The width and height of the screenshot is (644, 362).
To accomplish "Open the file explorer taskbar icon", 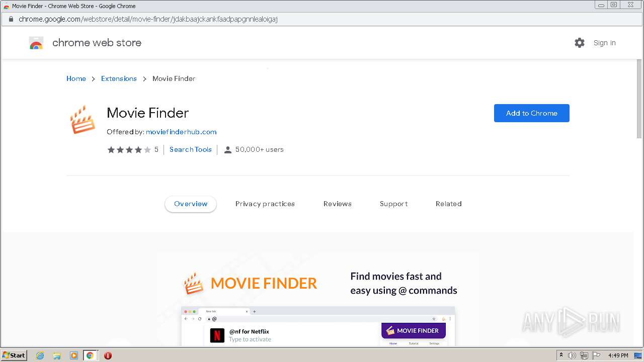I will (57, 355).
